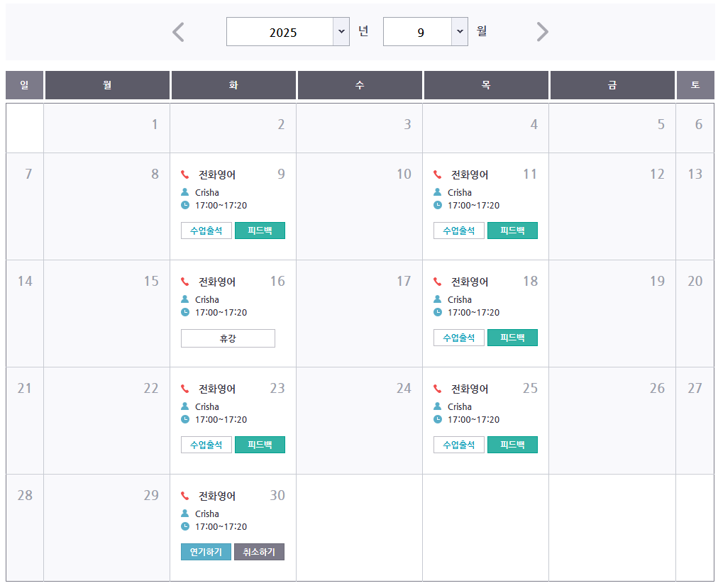Click the 화 weekday column header
718x588 pixels.
click(233, 85)
